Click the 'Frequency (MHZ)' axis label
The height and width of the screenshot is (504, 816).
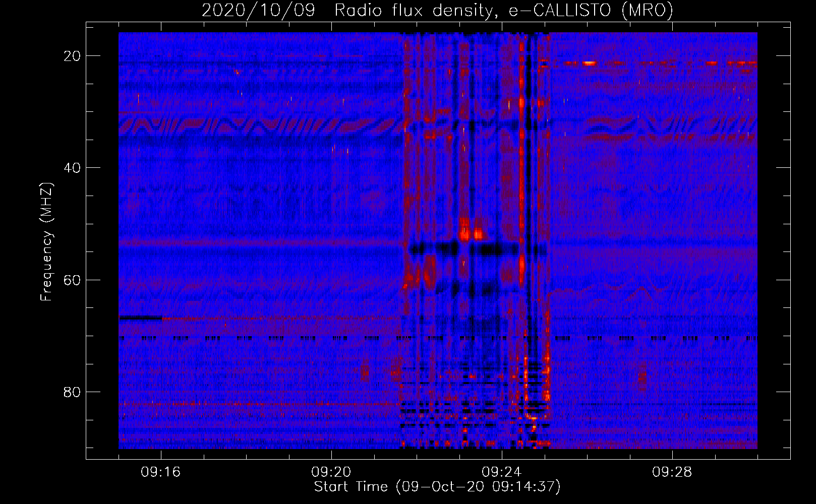[46, 242]
